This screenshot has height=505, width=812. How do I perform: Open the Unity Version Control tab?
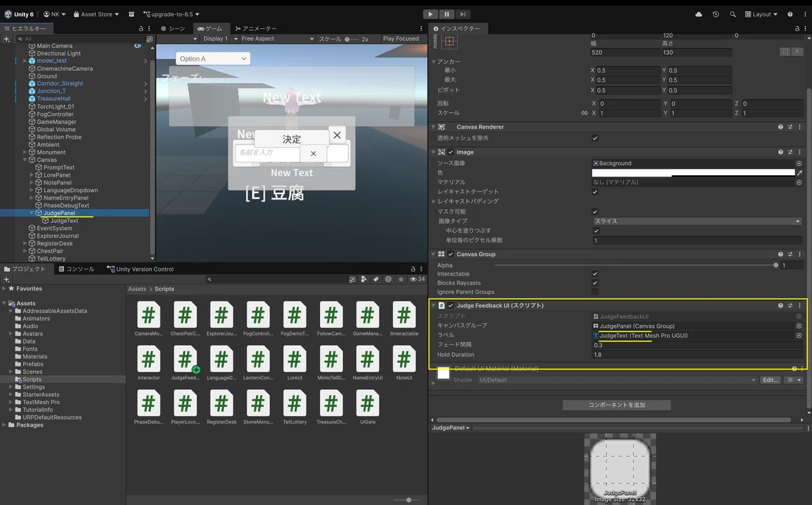(140, 269)
